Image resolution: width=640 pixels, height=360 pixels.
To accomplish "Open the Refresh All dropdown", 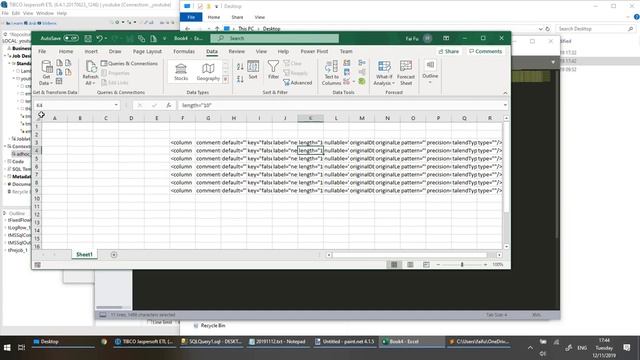I will [90, 73].
